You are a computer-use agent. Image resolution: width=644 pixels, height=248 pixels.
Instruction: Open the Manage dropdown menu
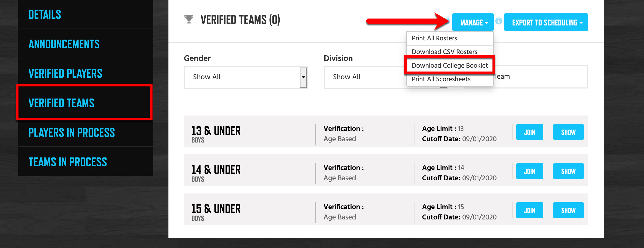coord(473,22)
